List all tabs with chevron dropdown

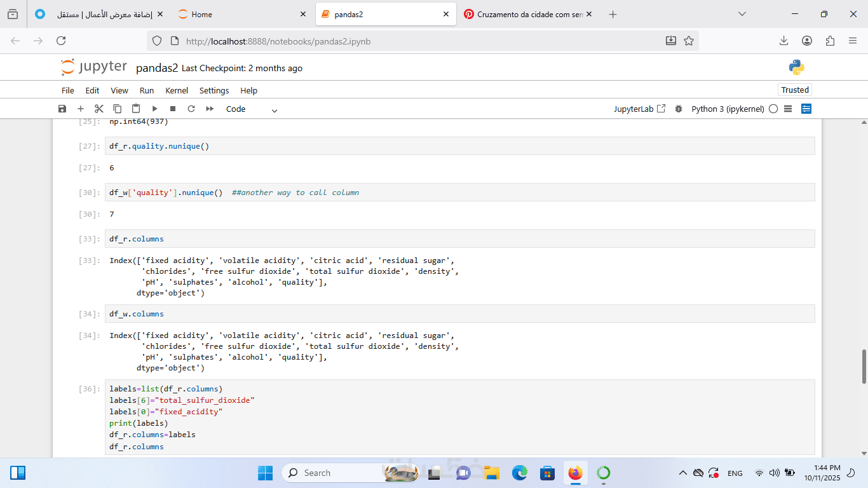tap(742, 14)
